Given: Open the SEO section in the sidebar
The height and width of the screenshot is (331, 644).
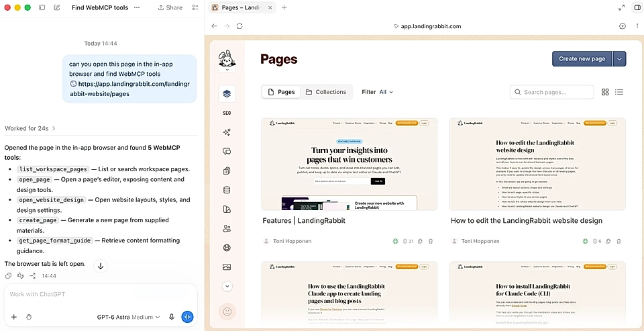Looking at the screenshot, I should [227, 113].
